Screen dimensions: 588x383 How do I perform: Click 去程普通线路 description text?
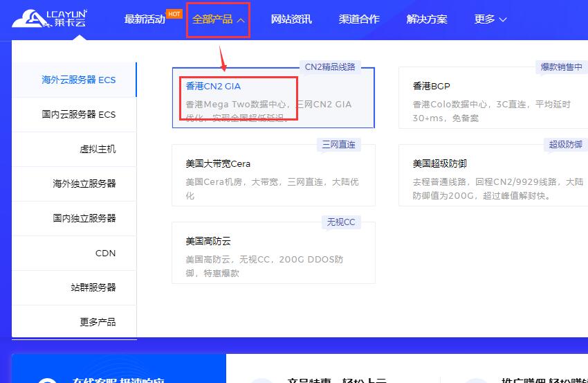click(498, 189)
